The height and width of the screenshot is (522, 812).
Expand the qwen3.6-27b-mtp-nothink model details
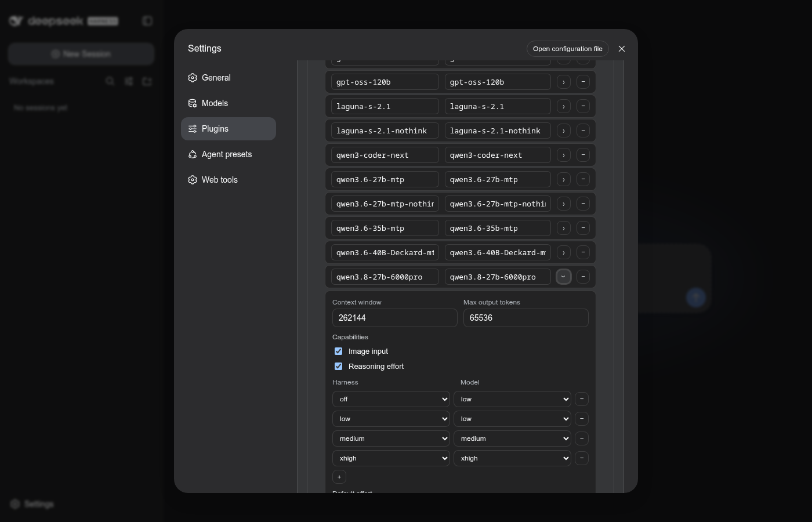563,204
